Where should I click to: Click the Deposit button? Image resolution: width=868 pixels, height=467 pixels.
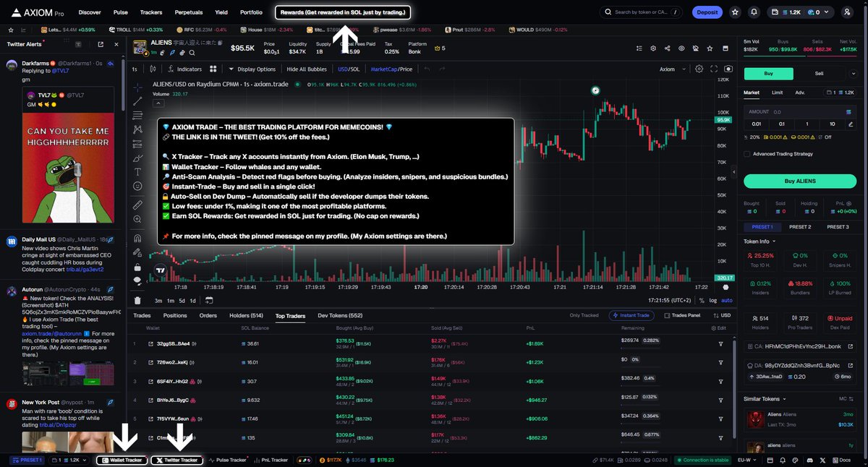(707, 12)
